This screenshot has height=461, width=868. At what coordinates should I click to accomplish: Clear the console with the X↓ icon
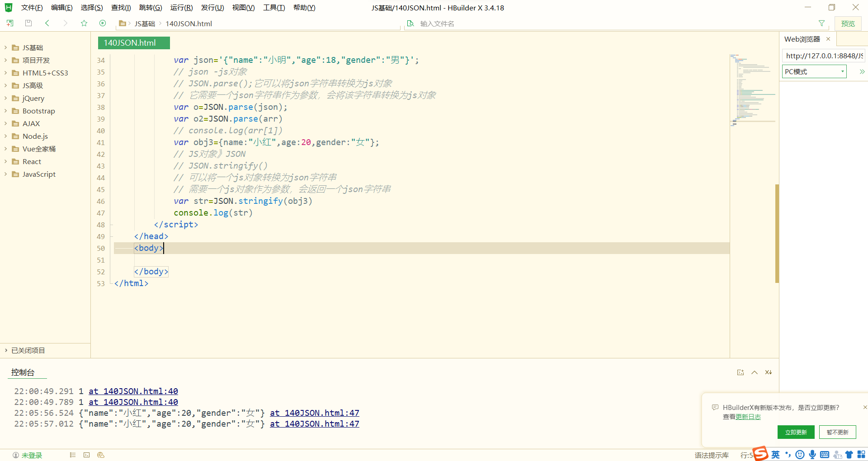[x=768, y=372]
